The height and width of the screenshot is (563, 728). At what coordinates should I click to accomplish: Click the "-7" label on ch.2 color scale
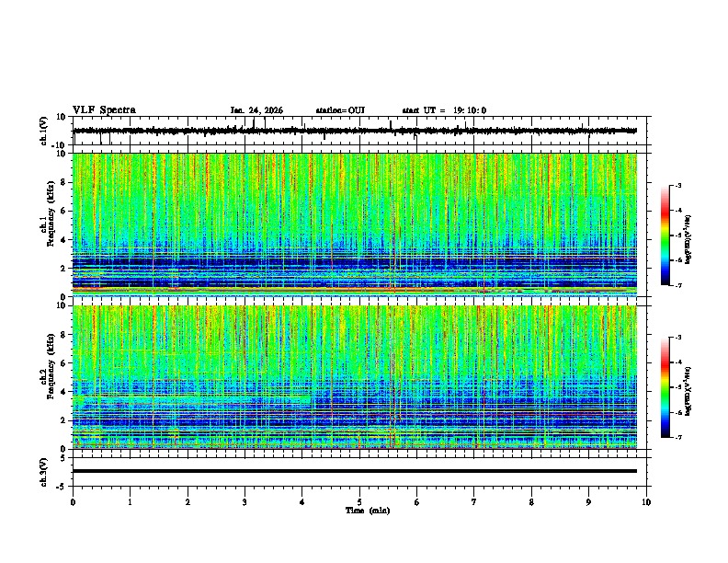click(677, 437)
